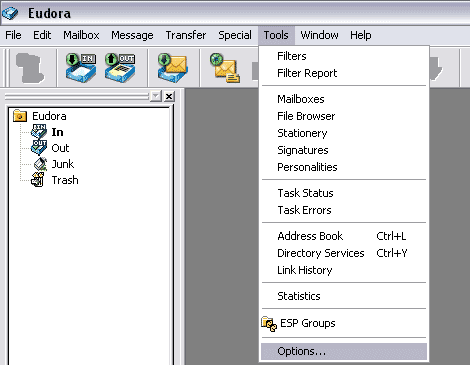The height and width of the screenshot is (365, 470).
Task: Close the open Tools menu
Action: [276, 35]
